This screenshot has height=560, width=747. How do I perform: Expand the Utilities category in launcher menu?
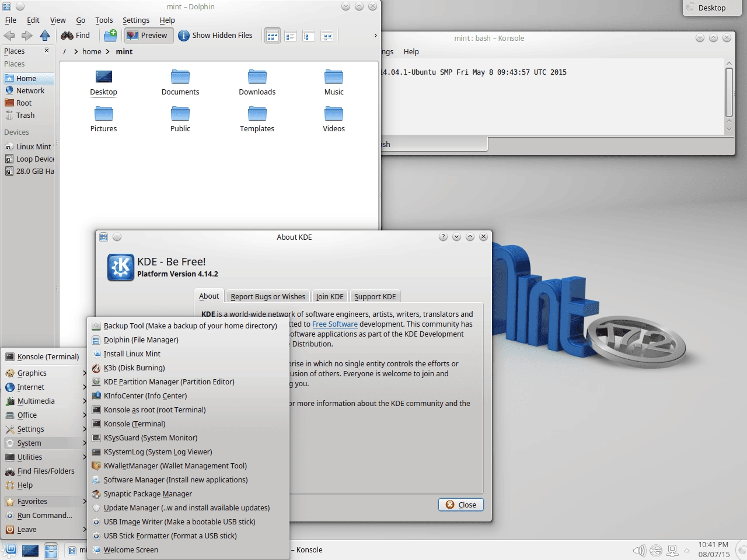coord(45,457)
